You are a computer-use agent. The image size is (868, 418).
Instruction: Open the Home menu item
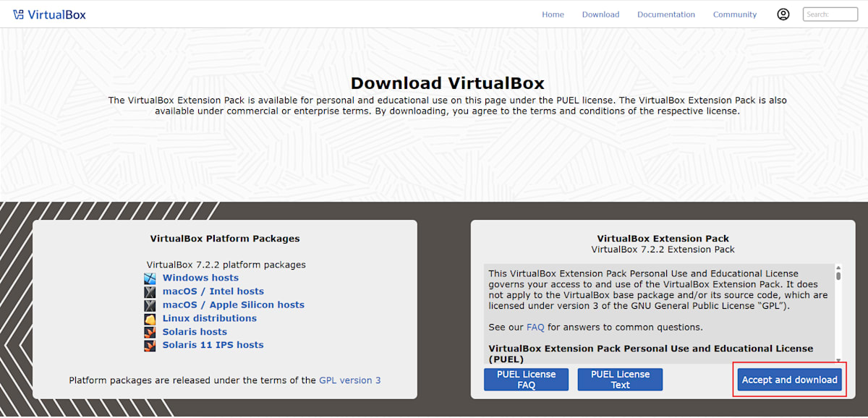pyautogui.click(x=553, y=14)
